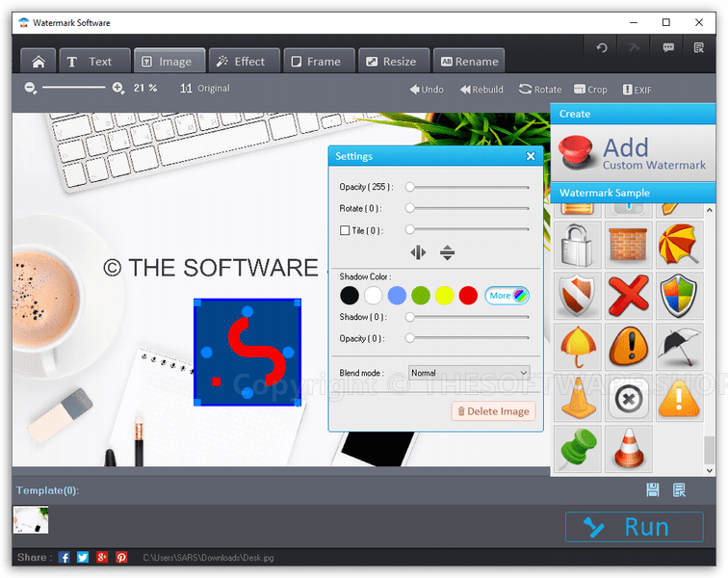
Task: Select the red X watermark sample
Action: pyautogui.click(x=628, y=296)
